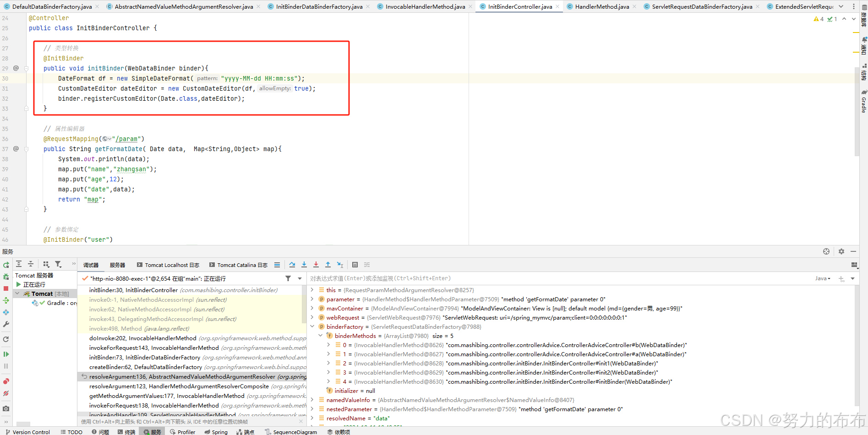
Task: Click Run to Cursor icon
Action: click(x=340, y=265)
